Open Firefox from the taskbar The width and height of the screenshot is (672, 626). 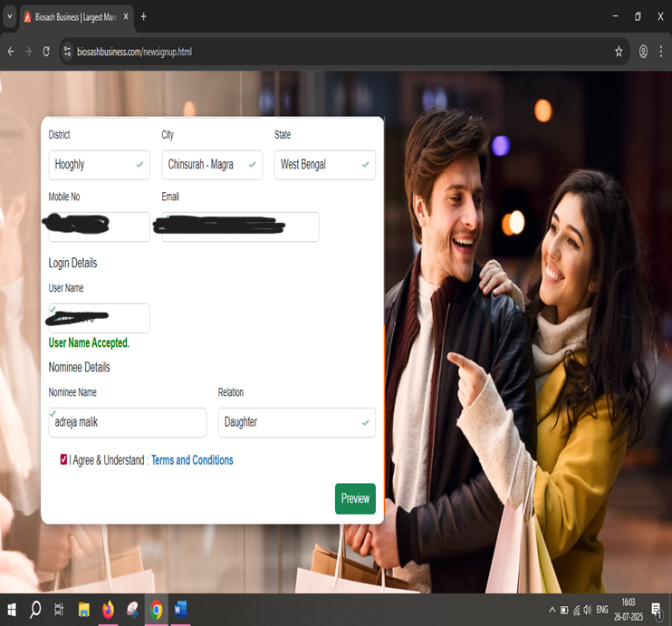pos(109,610)
